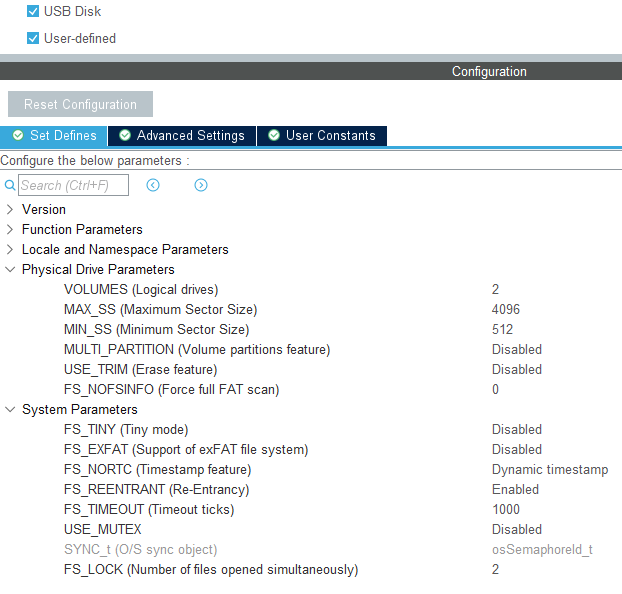Change FS_REENTRANT Enabled value
This screenshot has height=594, width=622.
(515, 490)
